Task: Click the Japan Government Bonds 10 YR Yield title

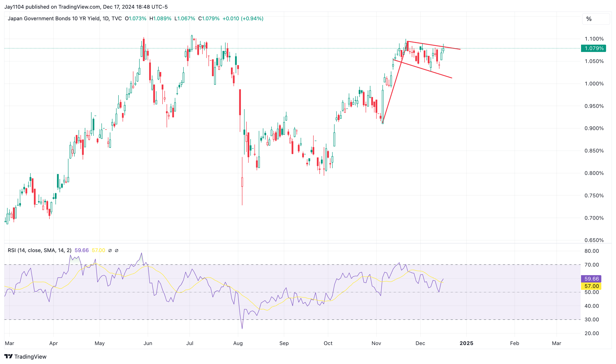Action: (54, 19)
